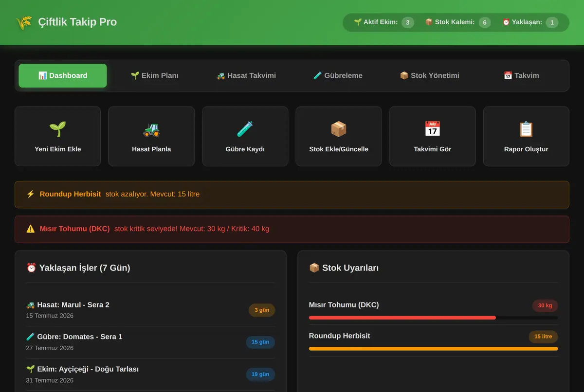Click the 15 gün badge
The width and height of the screenshot is (584, 392).
click(260, 342)
